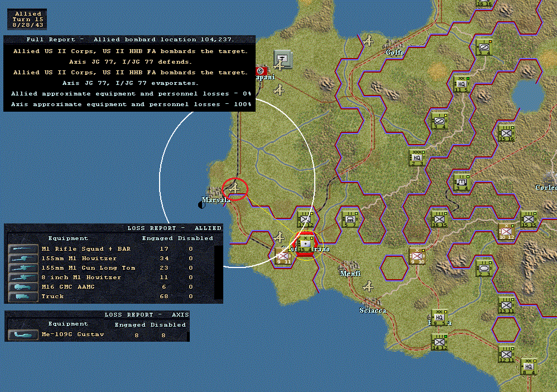Click the Truck equipment icon
This screenshot has width=557, height=392.
tap(23, 297)
